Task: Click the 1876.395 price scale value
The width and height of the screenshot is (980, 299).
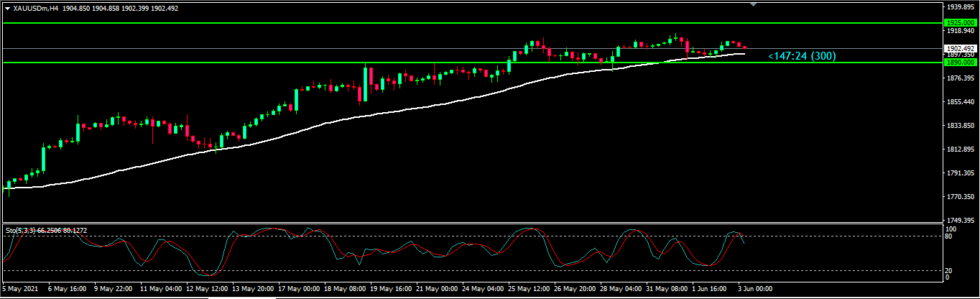Action: point(959,78)
